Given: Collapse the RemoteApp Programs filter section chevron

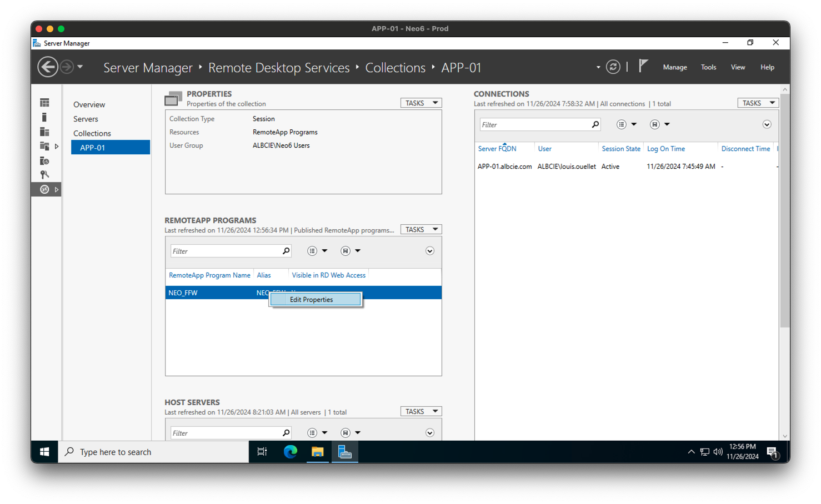Looking at the screenshot, I should [429, 250].
